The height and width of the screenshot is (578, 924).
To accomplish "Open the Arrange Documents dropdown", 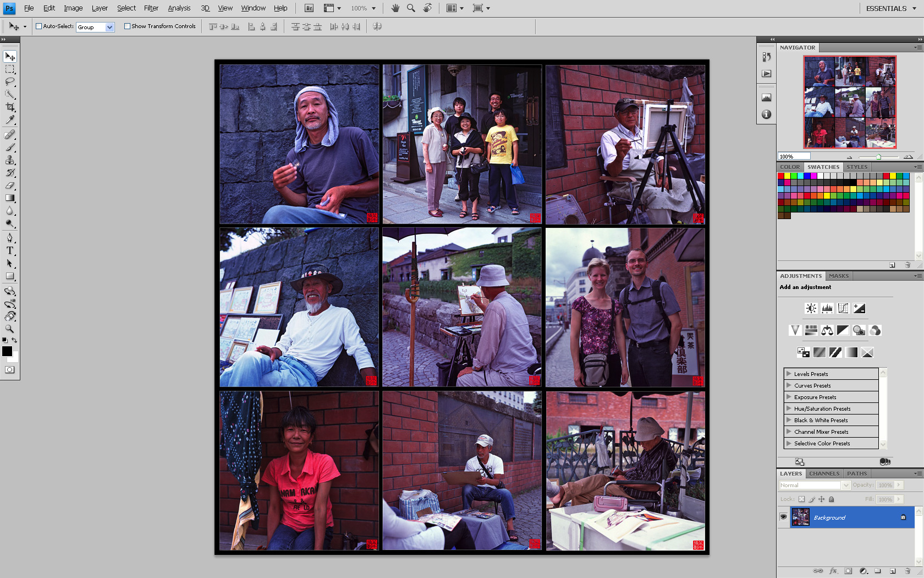I will click(x=455, y=8).
